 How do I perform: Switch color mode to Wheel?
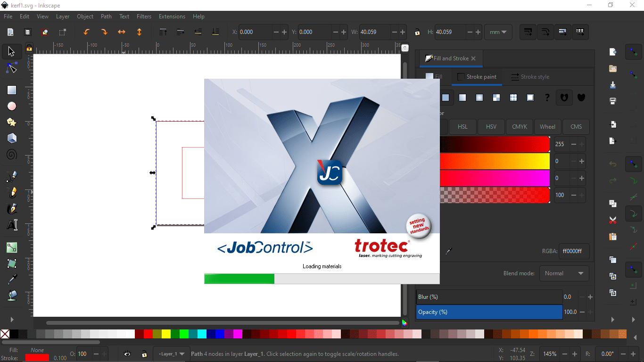[x=547, y=127]
